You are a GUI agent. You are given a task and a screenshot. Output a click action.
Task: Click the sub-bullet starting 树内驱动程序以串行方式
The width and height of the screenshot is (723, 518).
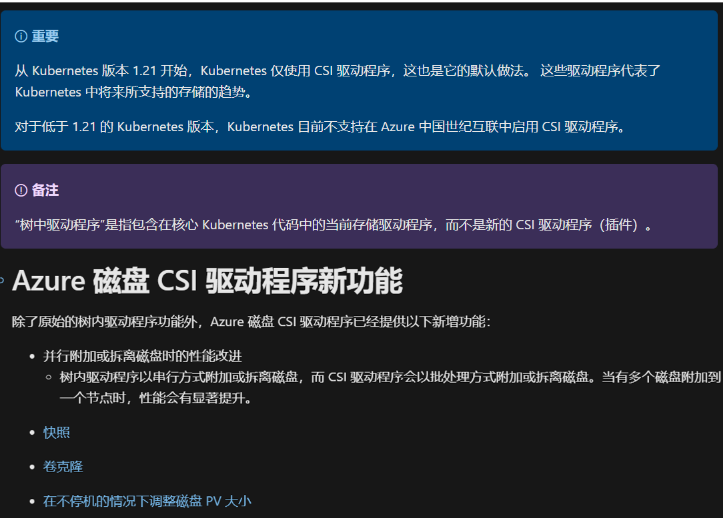391,387
